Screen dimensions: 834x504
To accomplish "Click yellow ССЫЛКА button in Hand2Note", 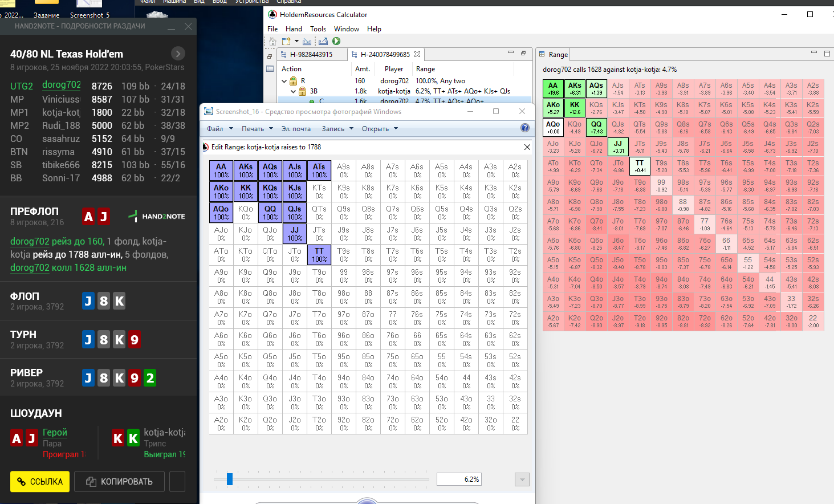I will 40,482.
